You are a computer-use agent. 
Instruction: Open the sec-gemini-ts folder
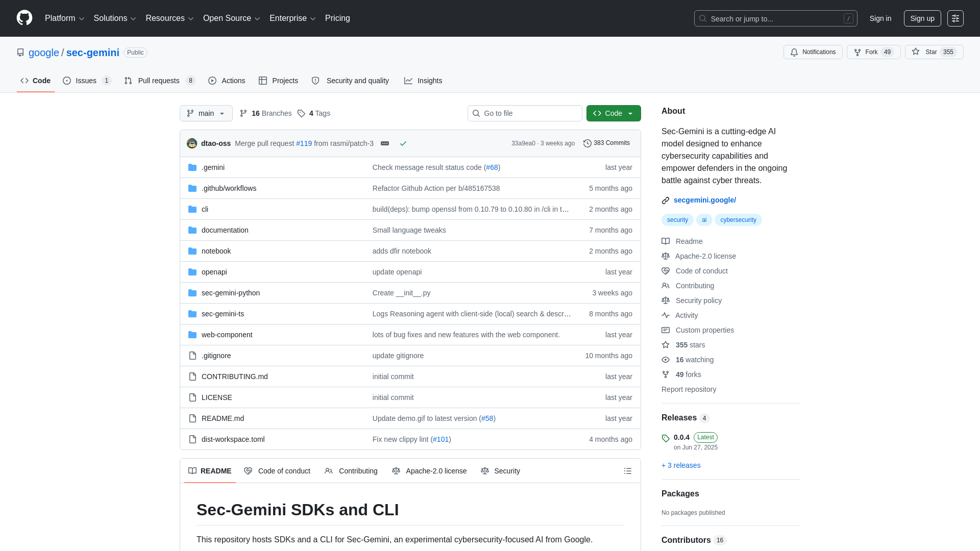(x=223, y=314)
